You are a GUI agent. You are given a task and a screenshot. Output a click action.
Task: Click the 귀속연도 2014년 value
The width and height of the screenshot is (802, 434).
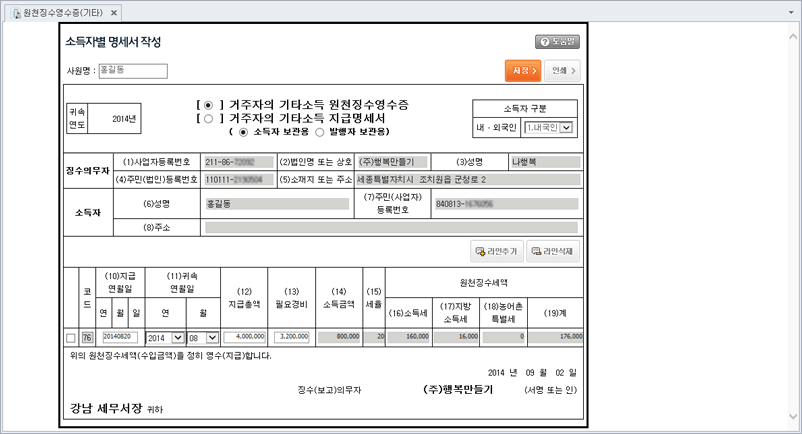124,119
